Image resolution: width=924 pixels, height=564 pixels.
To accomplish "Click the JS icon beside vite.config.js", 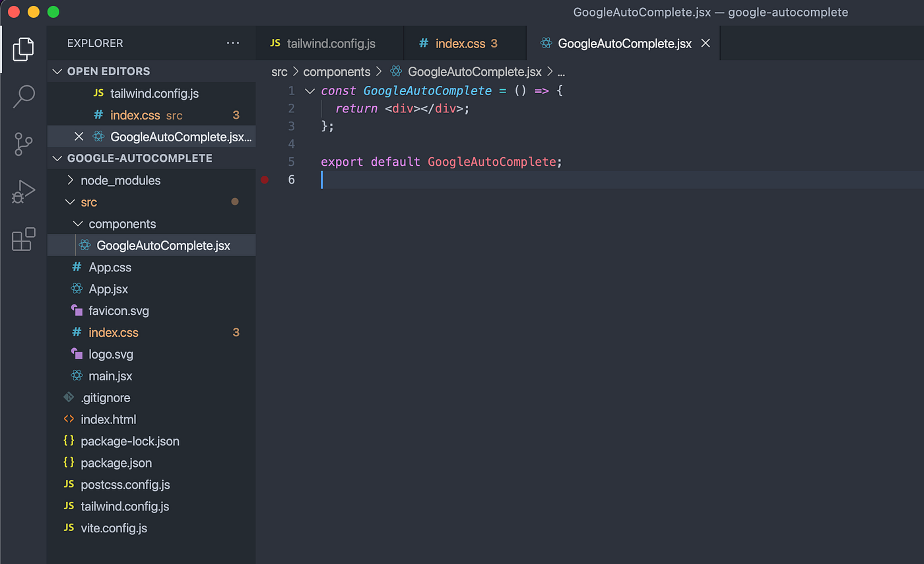I will [x=68, y=528].
